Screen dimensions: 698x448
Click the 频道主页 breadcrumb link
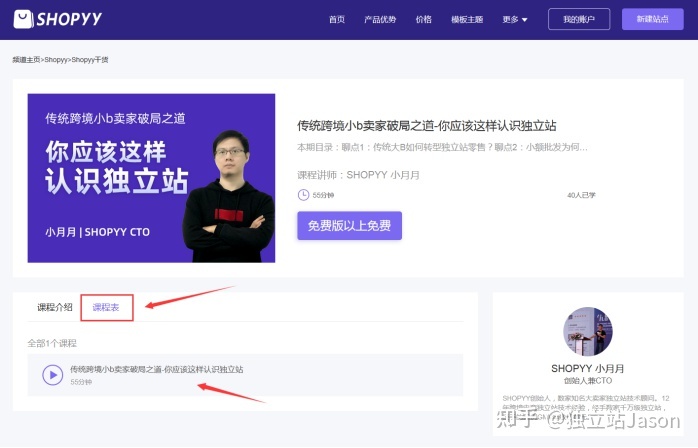(26, 60)
